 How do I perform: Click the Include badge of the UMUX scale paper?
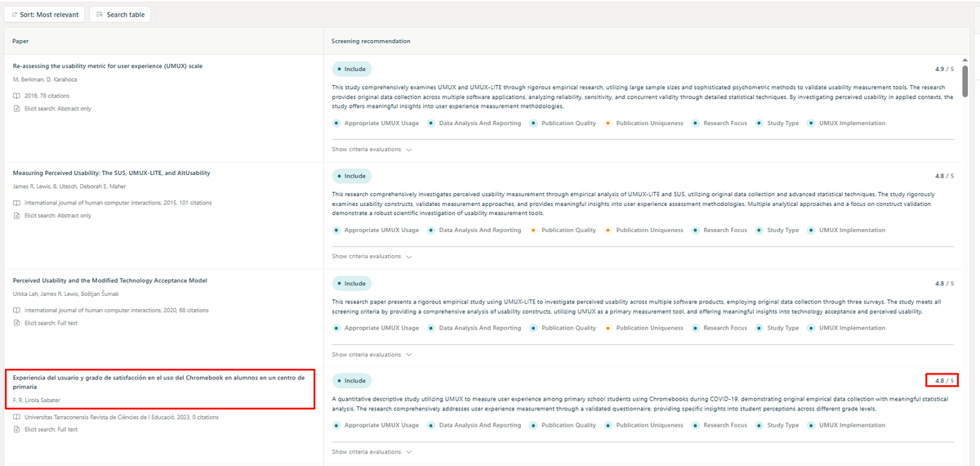coord(351,69)
